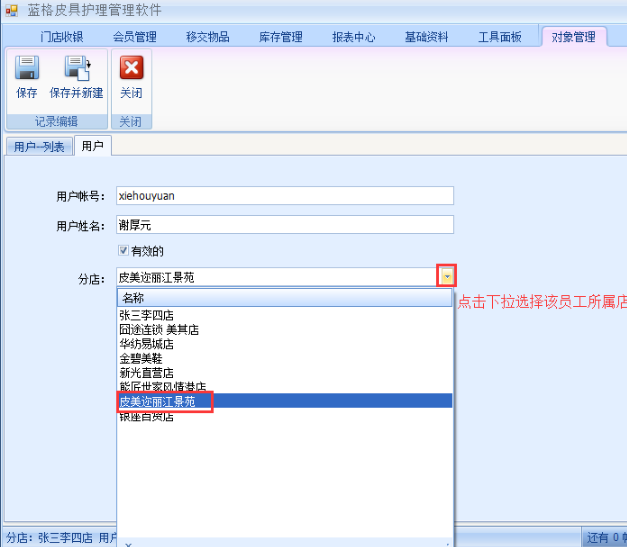Go to 库存管理 tab
Viewport: 627px width, 547px height.
(x=280, y=37)
